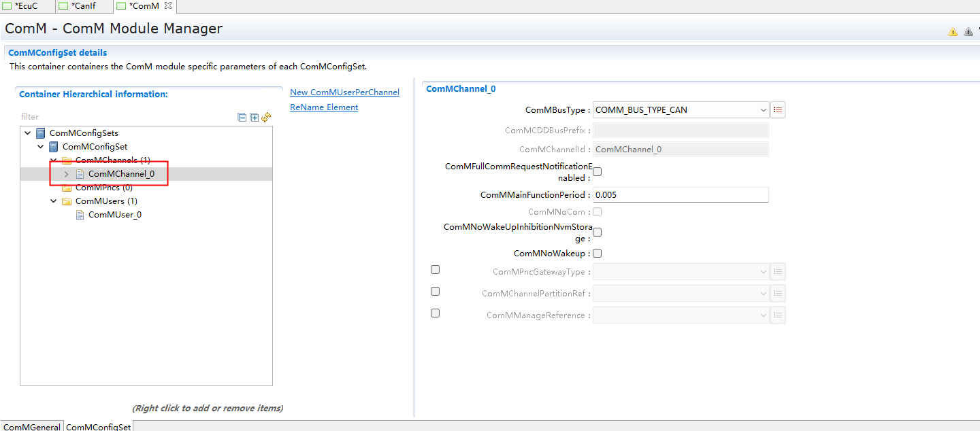Click the ComMUsers folder icon
The width and height of the screenshot is (980, 431).
point(67,201)
